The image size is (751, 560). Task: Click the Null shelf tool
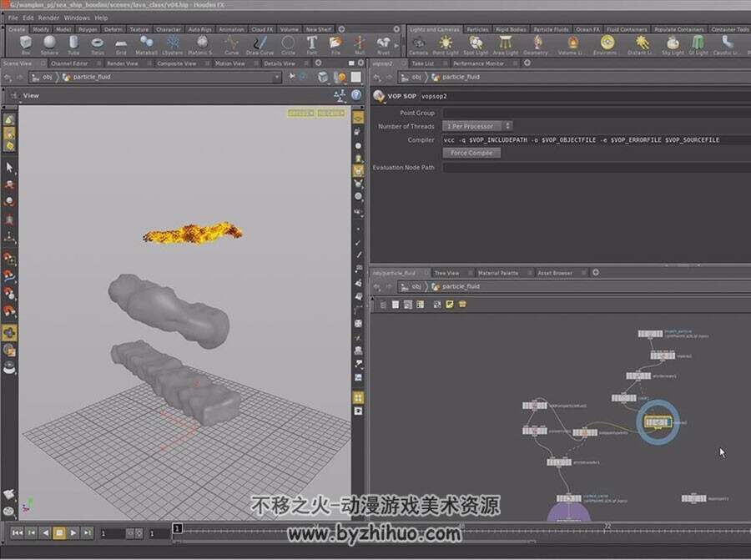360,45
